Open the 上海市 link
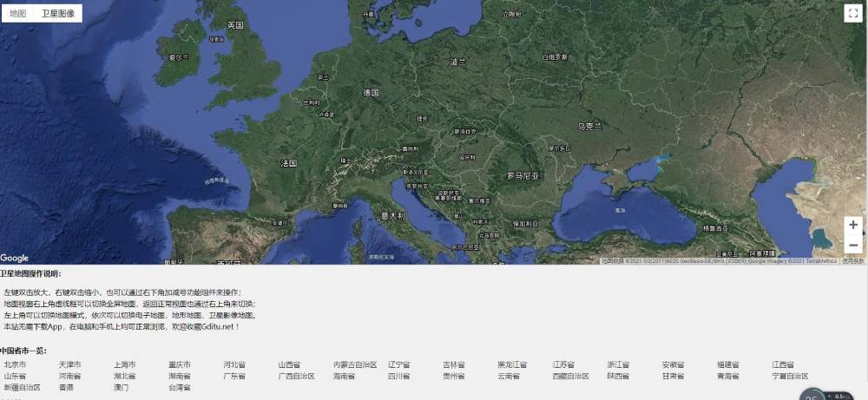 124,365
